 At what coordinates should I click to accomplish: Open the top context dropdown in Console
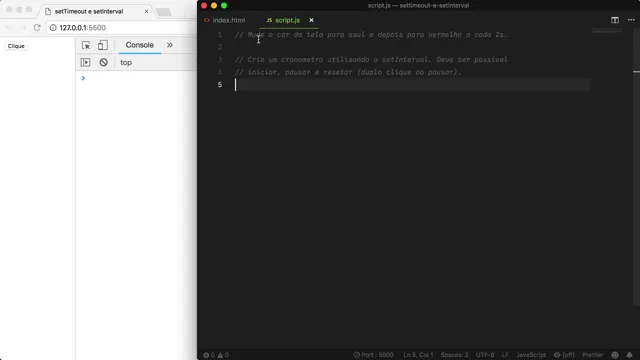pos(126,62)
